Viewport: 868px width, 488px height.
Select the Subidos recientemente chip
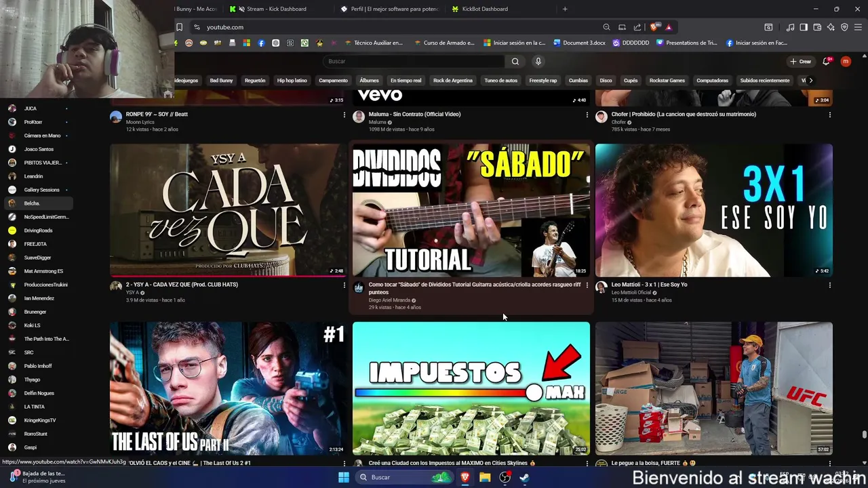click(765, 81)
